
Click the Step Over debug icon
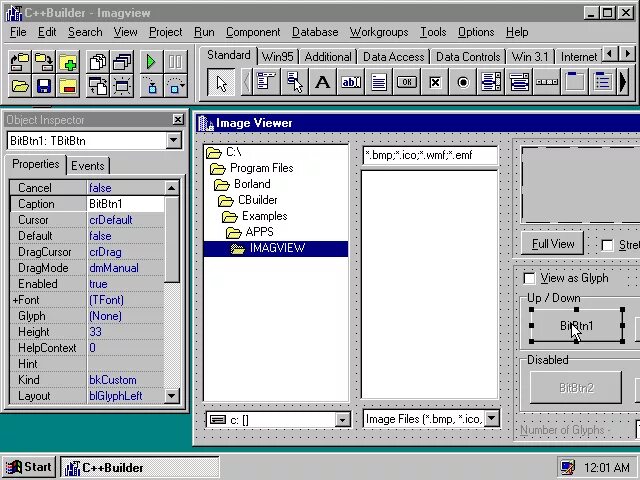pyautogui.click(x=176, y=86)
